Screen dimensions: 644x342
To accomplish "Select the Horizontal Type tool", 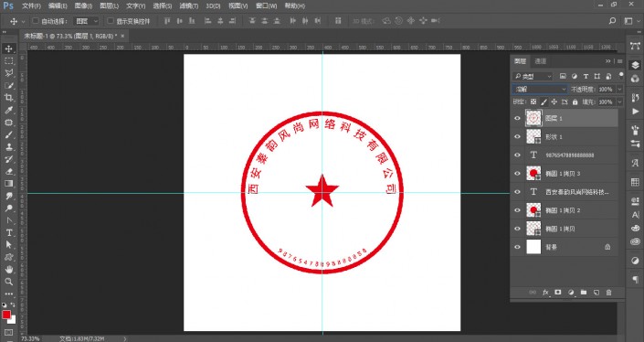I will (8, 232).
